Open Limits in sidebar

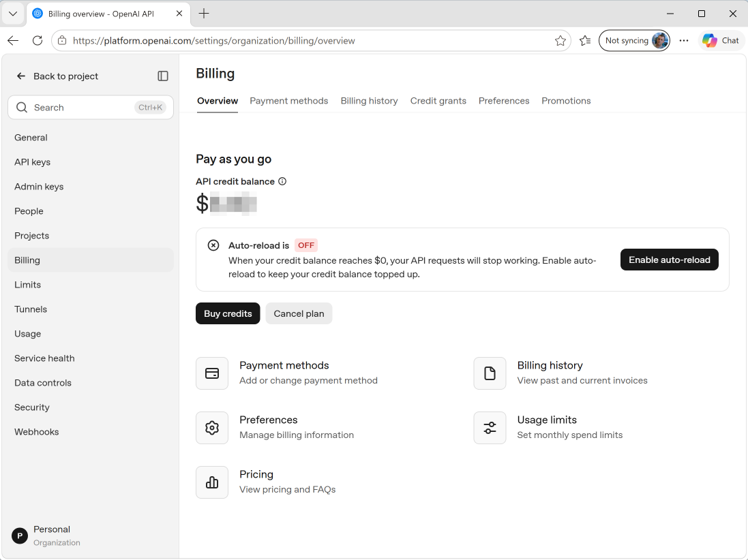pyautogui.click(x=91, y=285)
